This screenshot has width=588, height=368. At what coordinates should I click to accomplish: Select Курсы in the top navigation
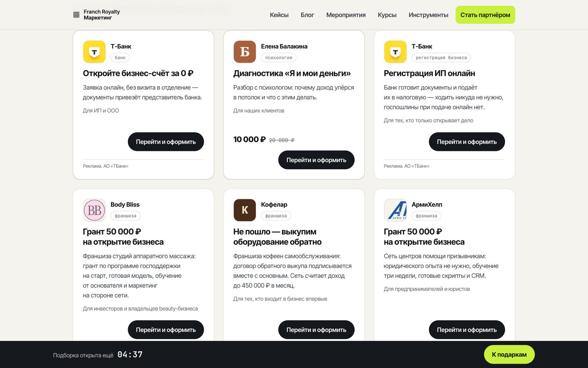point(387,15)
